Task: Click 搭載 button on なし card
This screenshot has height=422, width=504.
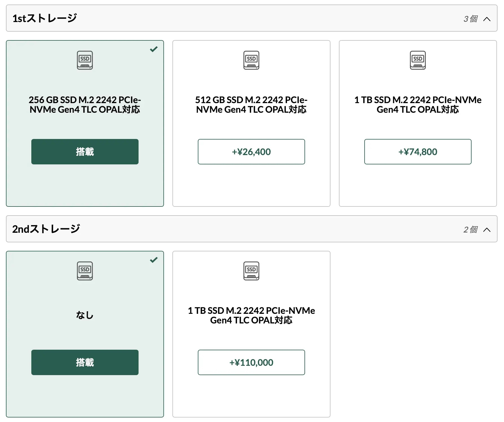Action: click(85, 362)
